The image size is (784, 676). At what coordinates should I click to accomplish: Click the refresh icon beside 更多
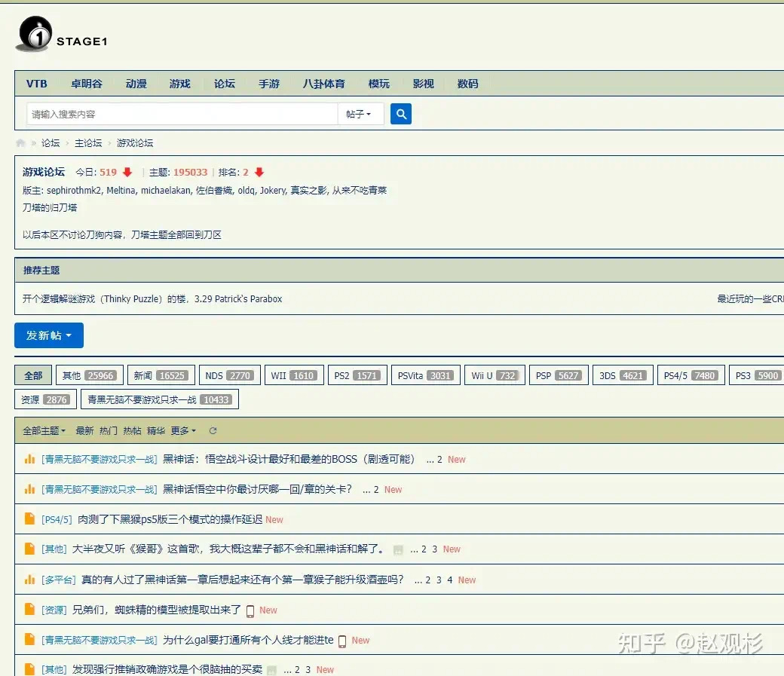213,430
